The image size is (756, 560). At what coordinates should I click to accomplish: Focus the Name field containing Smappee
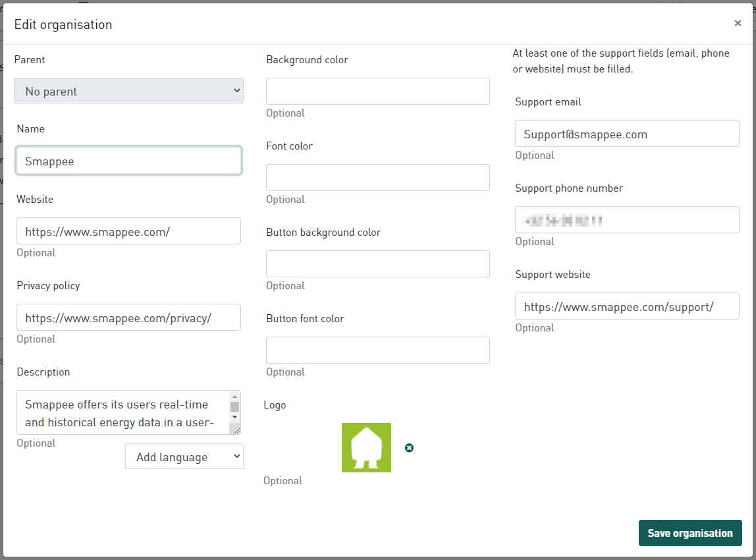(128, 161)
